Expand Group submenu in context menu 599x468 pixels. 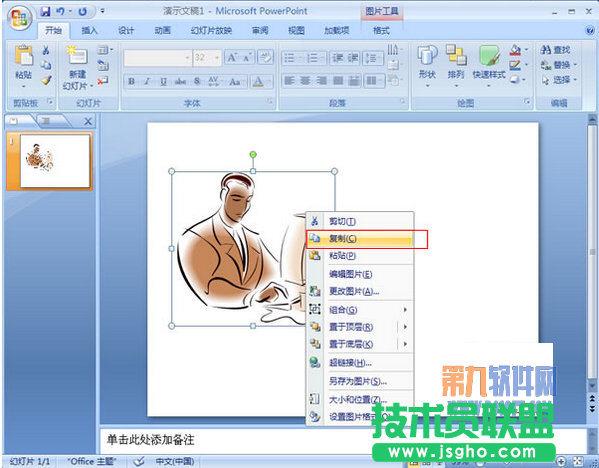(360, 309)
